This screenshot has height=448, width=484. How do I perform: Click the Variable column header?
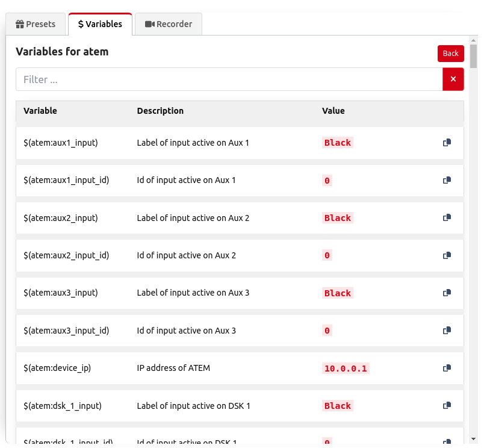40,111
